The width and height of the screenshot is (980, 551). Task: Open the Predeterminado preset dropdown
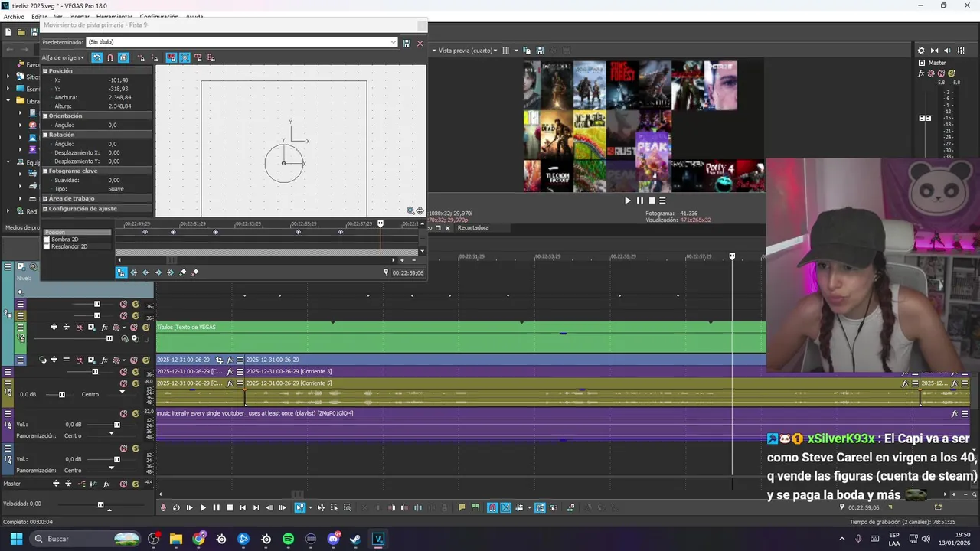(394, 43)
